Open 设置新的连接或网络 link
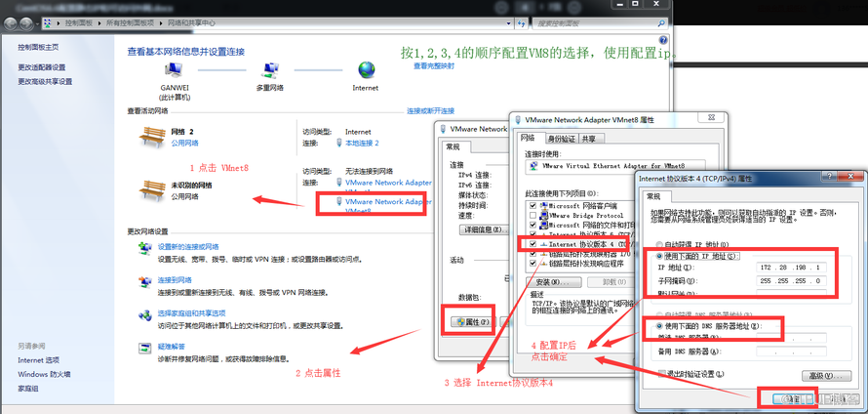 click(x=188, y=247)
